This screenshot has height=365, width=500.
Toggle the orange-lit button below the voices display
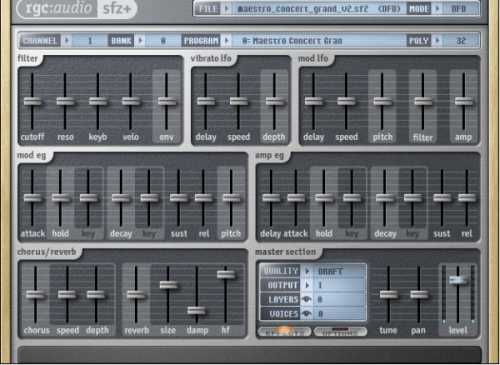pyautogui.click(x=284, y=331)
